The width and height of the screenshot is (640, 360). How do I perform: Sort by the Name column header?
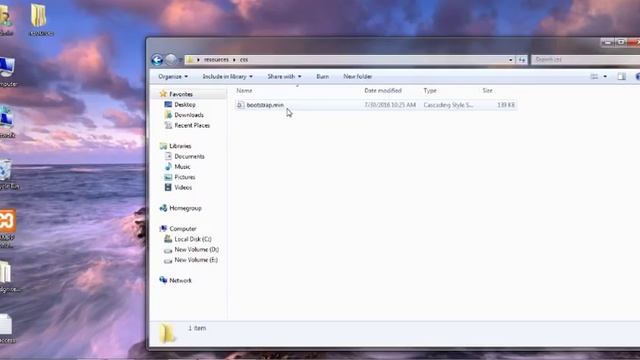coord(244,91)
